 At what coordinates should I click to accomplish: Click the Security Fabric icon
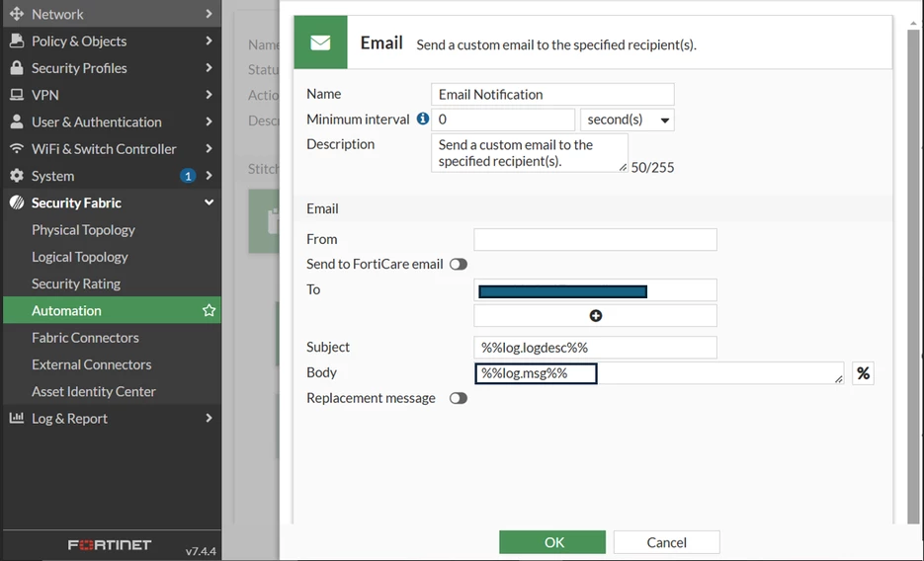pos(17,202)
